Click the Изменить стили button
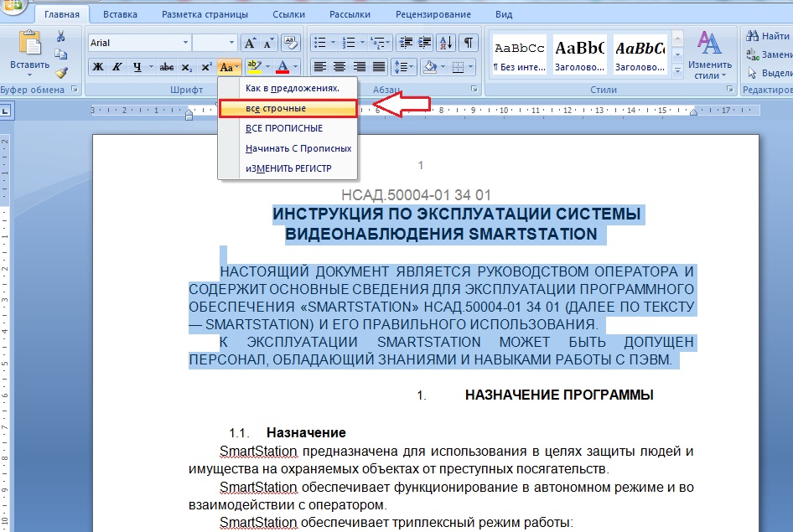Screen dimensions: 793x532 click(x=709, y=55)
